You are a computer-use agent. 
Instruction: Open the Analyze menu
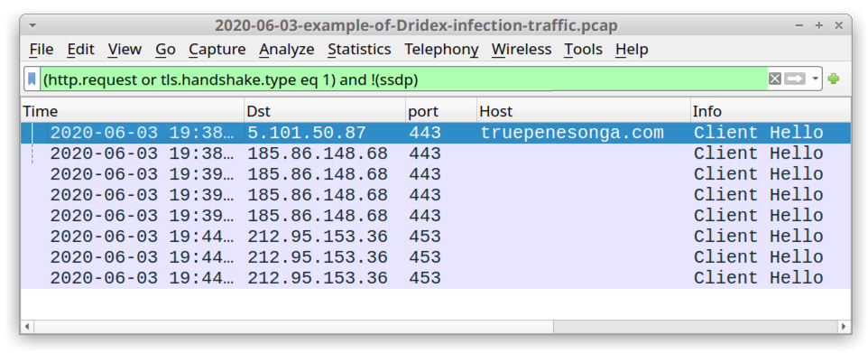(286, 50)
